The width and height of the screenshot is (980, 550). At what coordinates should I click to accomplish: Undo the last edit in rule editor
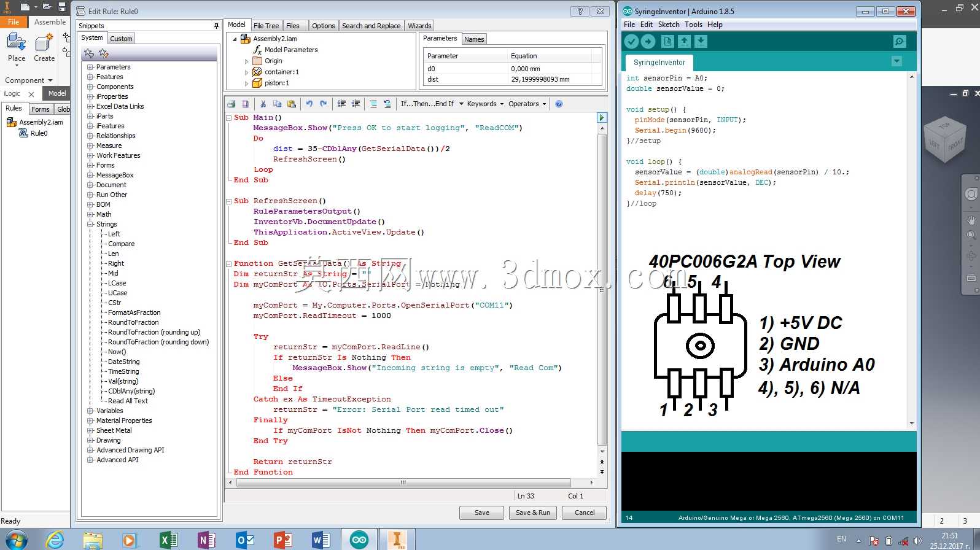[309, 104]
